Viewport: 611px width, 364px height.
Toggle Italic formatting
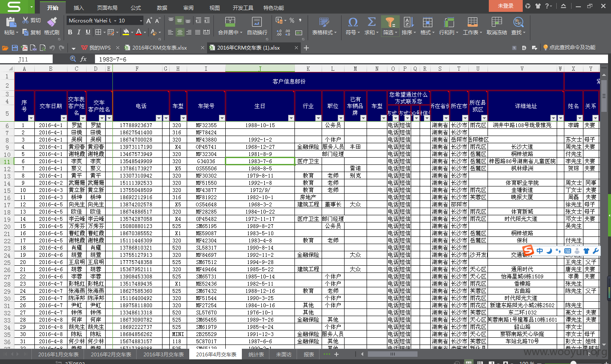(79, 32)
